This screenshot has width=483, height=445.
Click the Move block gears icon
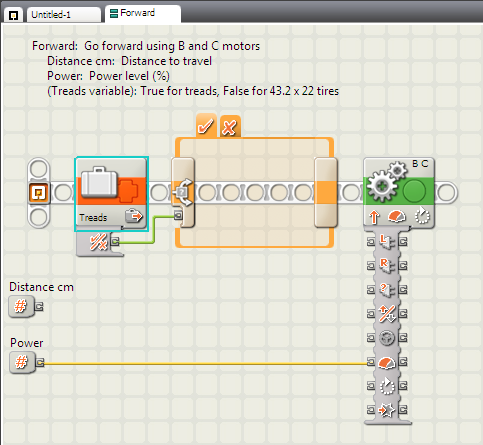[x=387, y=182]
